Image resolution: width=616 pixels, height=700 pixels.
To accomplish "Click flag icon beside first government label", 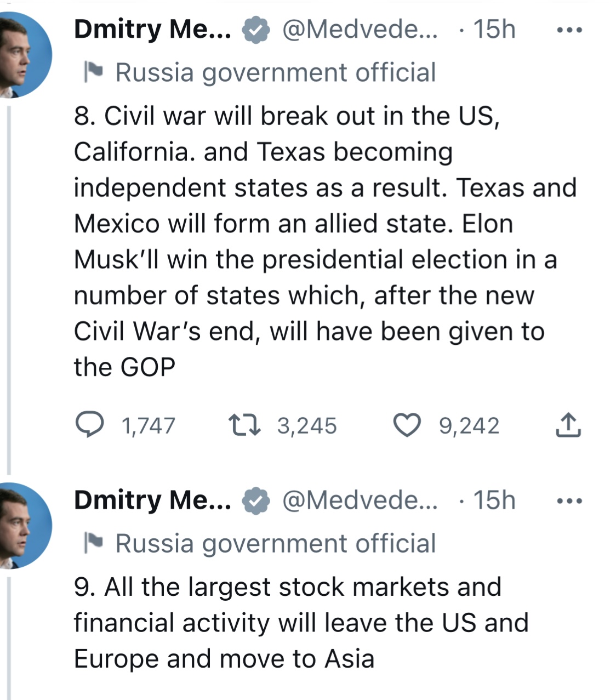I will click(x=93, y=72).
